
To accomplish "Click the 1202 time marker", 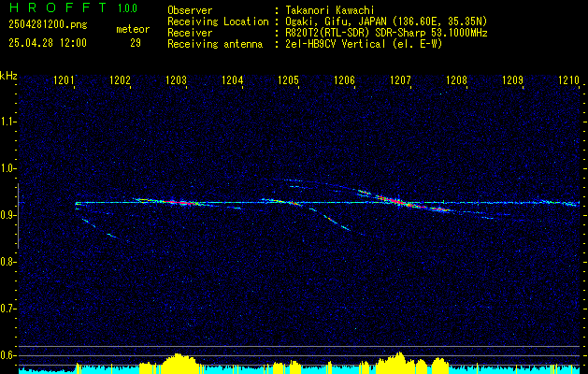I will click(x=120, y=79).
